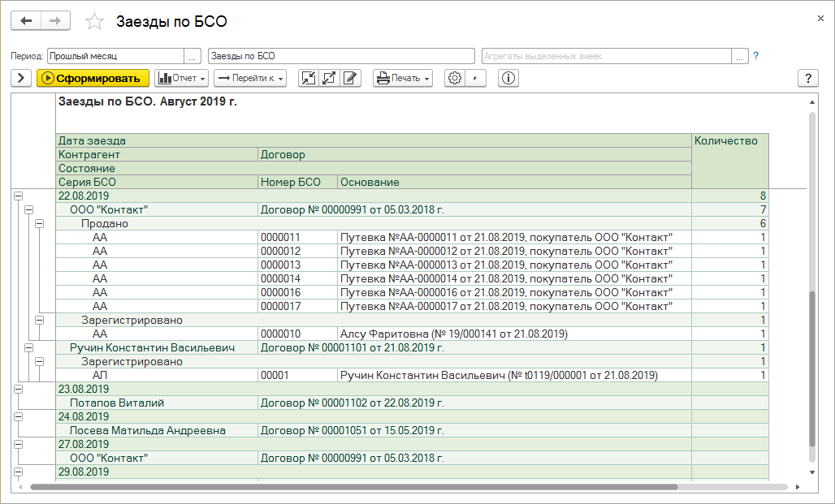
Task: Click the Сформировать button
Action: (x=93, y=78)
